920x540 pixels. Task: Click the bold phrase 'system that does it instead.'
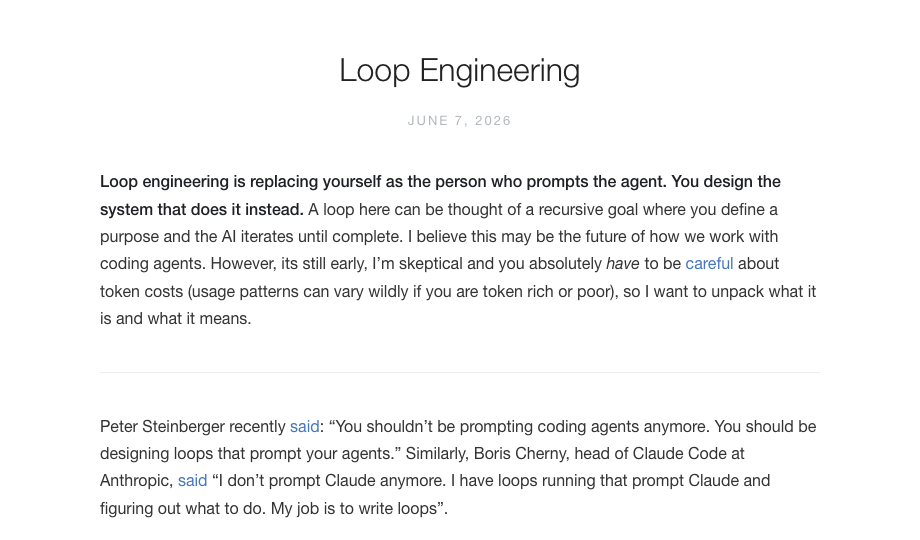point(201,210)
